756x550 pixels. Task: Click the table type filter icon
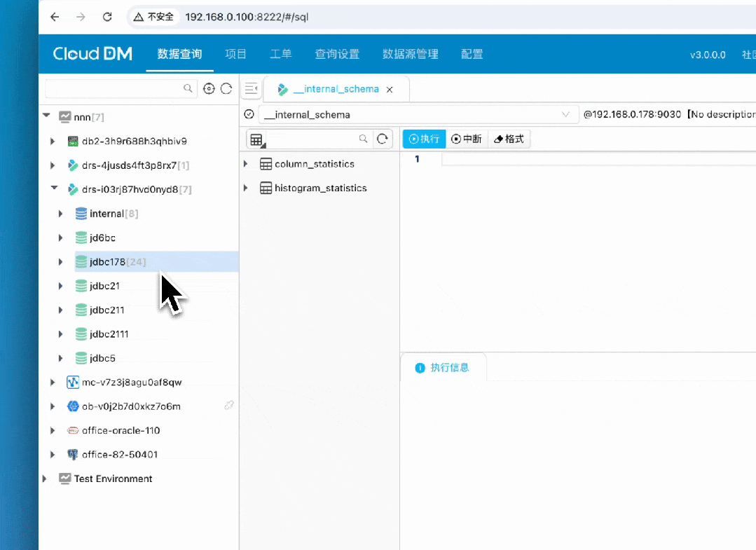coord(257,140)
